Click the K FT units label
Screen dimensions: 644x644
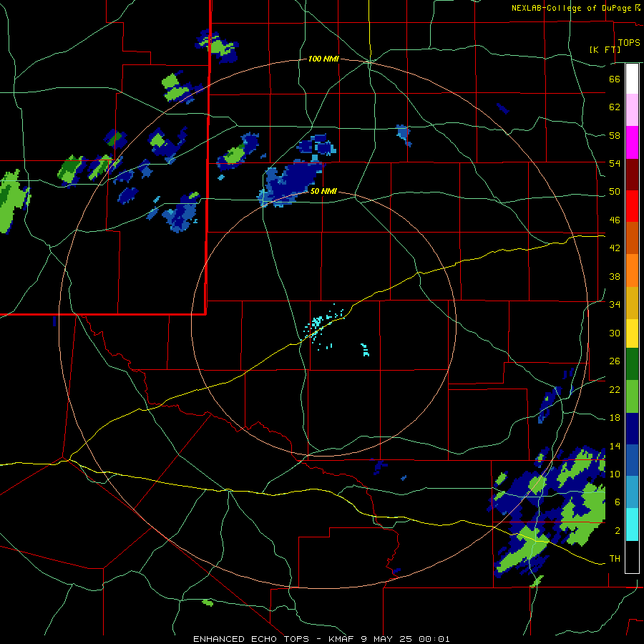point(605,49)
